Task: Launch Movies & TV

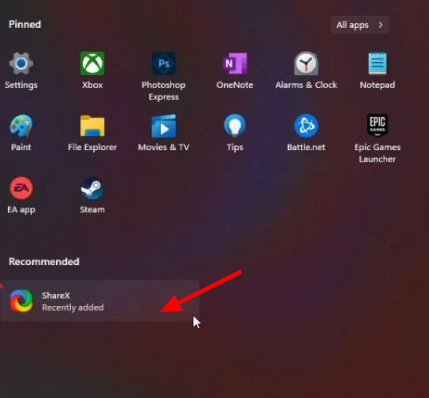Action: 164,133
